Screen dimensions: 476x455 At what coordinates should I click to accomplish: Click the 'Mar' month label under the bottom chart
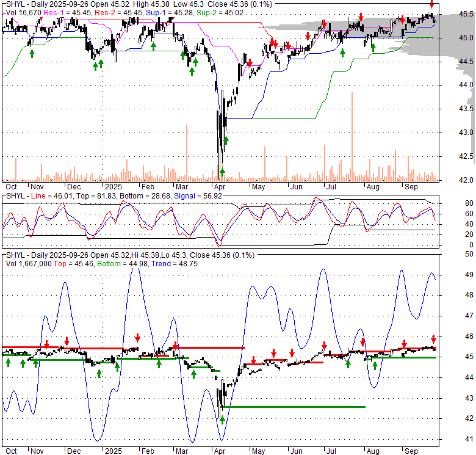[x=182, y=451]
